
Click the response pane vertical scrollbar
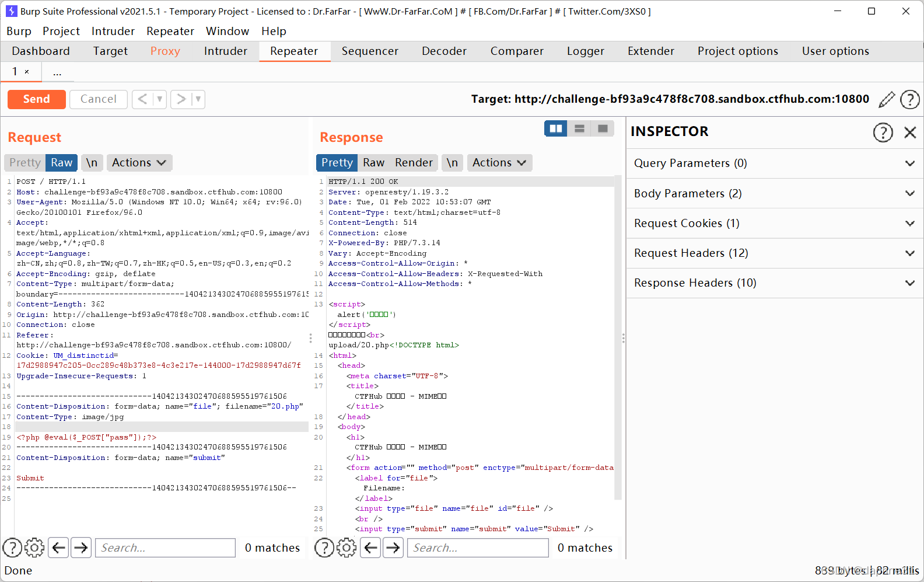coord(618,339)
